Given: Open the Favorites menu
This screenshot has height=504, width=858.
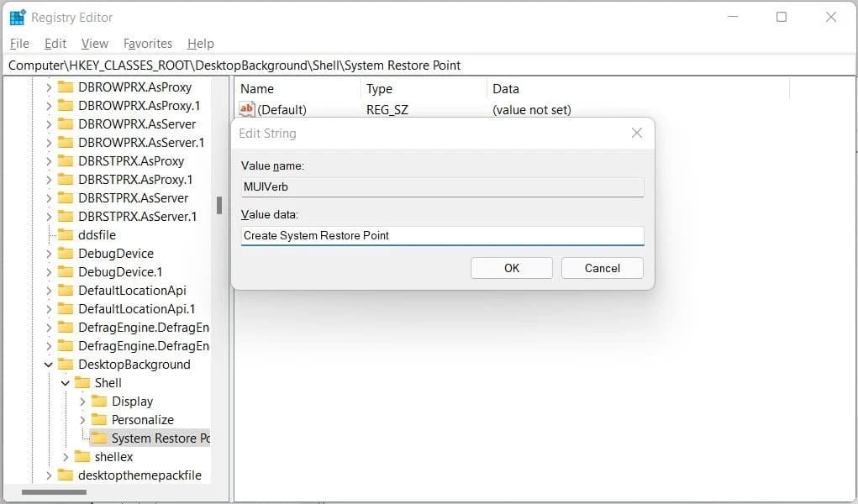Looking at the screenshot, I should [x=147, y=44].
